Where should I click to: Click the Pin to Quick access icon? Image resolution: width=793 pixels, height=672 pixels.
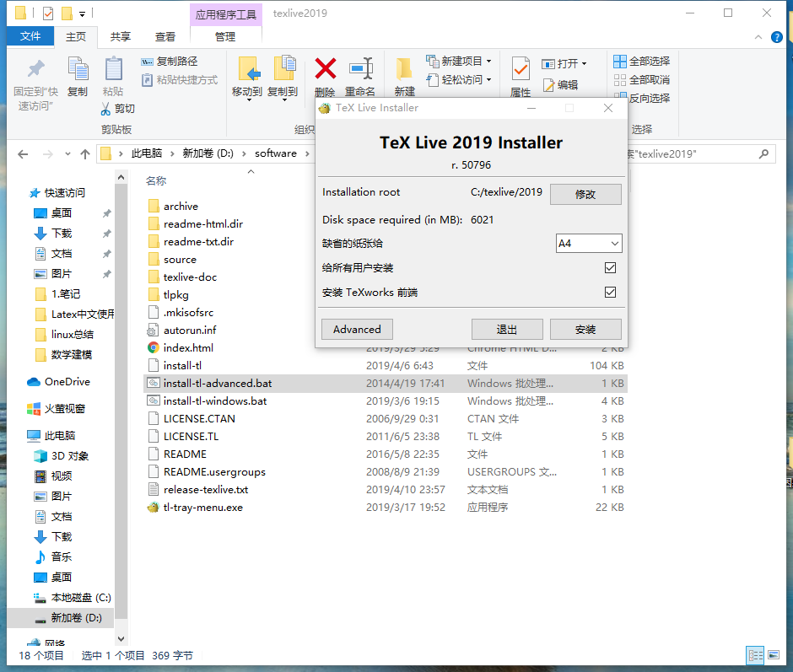point(35,69)
